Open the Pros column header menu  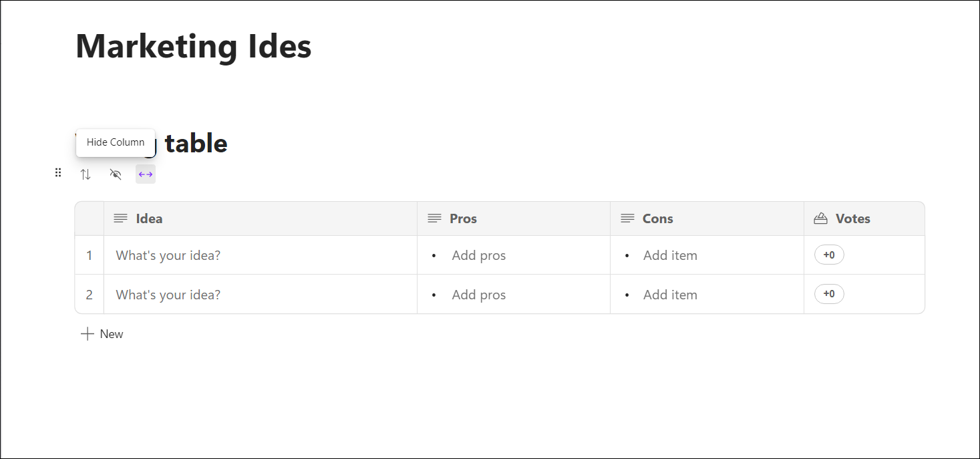click(514, 218)
